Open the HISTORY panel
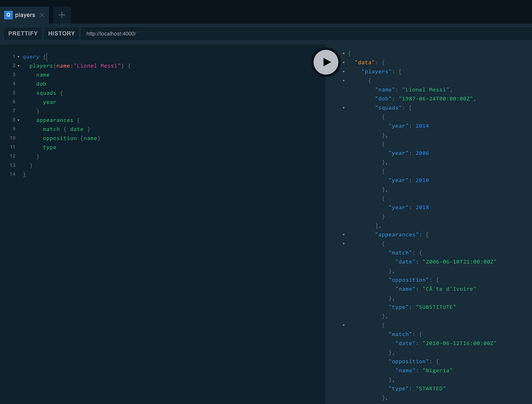The width and height of the screenshot is (532, 404). [x=62, y=34]
